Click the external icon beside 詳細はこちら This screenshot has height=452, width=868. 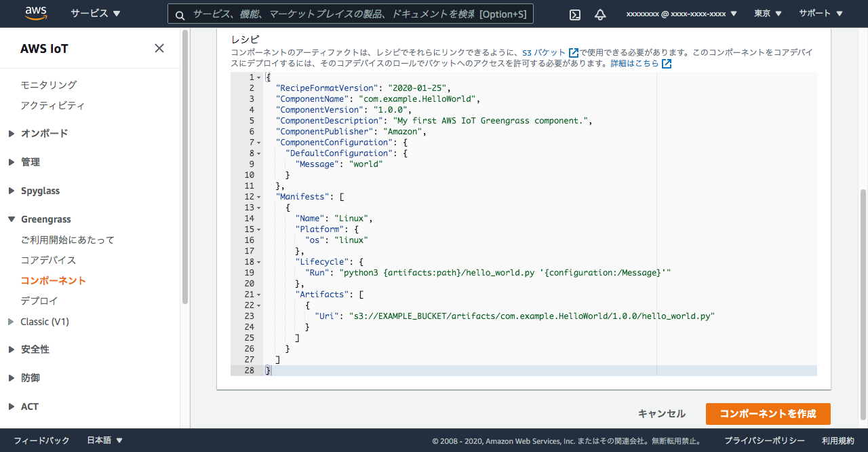point(667,64)
